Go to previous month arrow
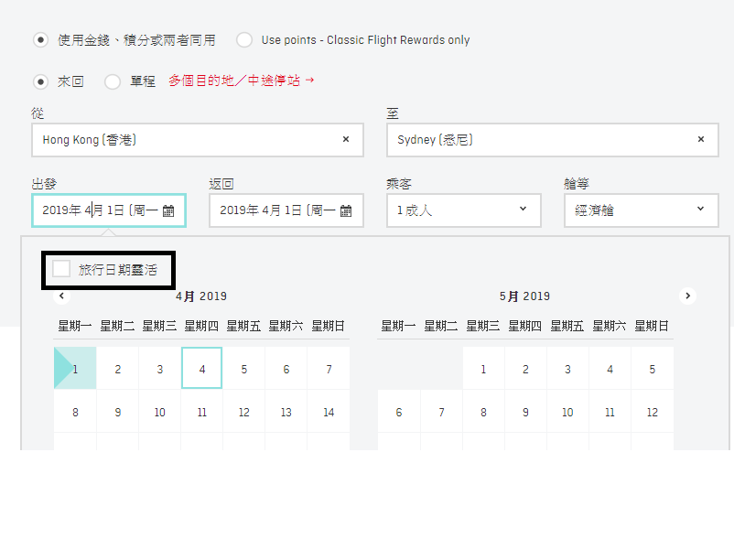The height and width of the screenshot is (560, 734). click(61, 296)
